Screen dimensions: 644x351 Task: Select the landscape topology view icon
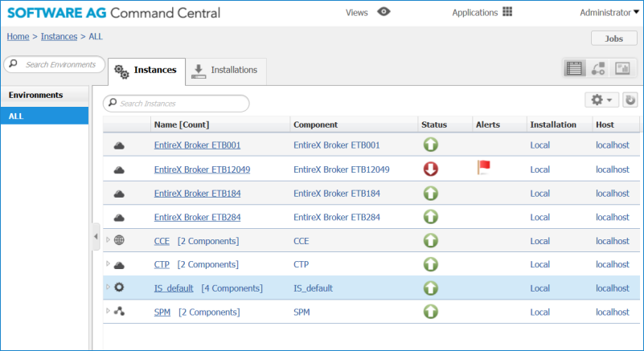(x=598, y=68)
